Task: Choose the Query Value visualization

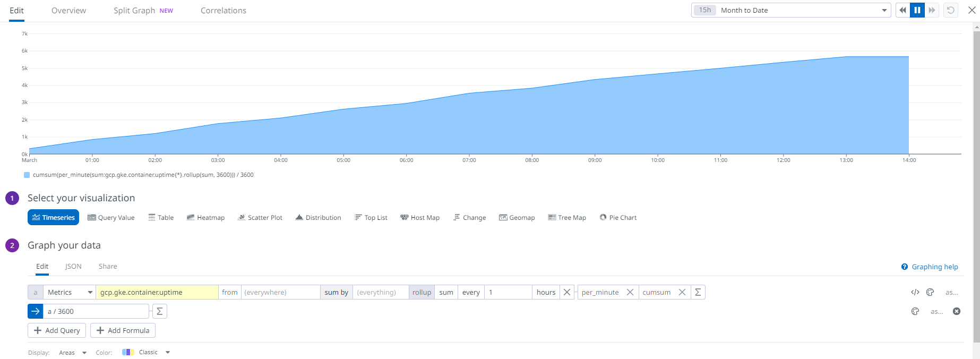Action: [x=111, y=217]
